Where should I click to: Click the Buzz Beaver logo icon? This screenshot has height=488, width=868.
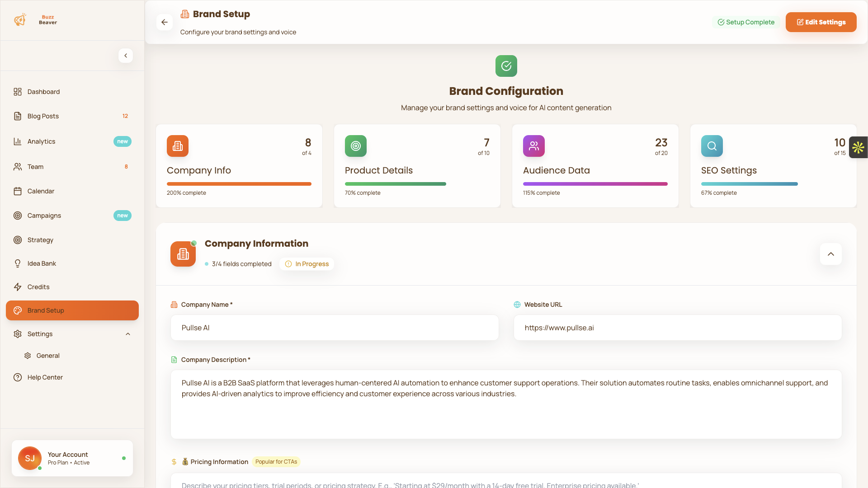pos(20,20)
